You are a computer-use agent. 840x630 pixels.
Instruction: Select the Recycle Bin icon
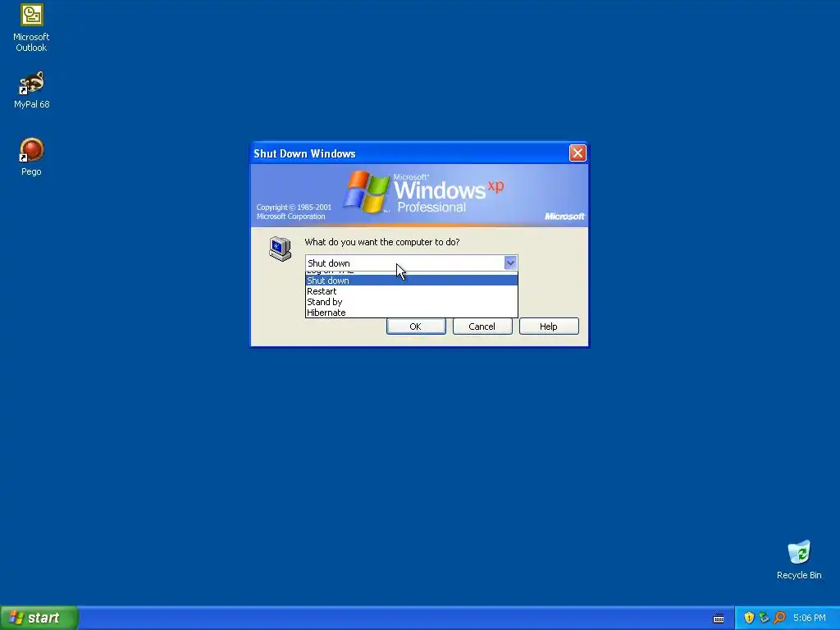pyautogui.click(x=799, y=560)
